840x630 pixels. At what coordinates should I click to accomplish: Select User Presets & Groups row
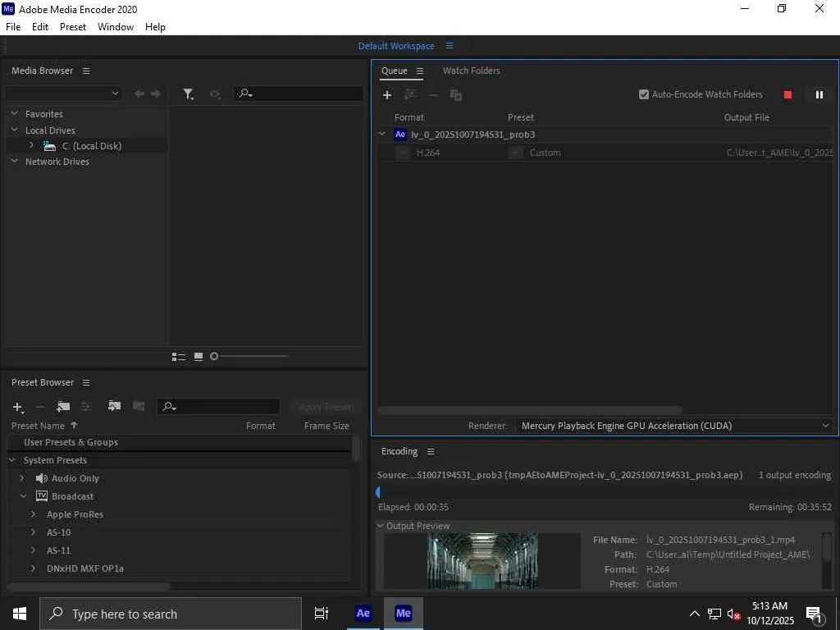[x=180, y=442]
